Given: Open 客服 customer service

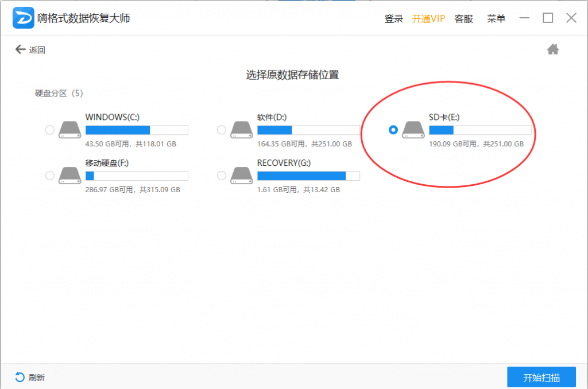Looking at the screenshot, I should (x=463, y=19).
